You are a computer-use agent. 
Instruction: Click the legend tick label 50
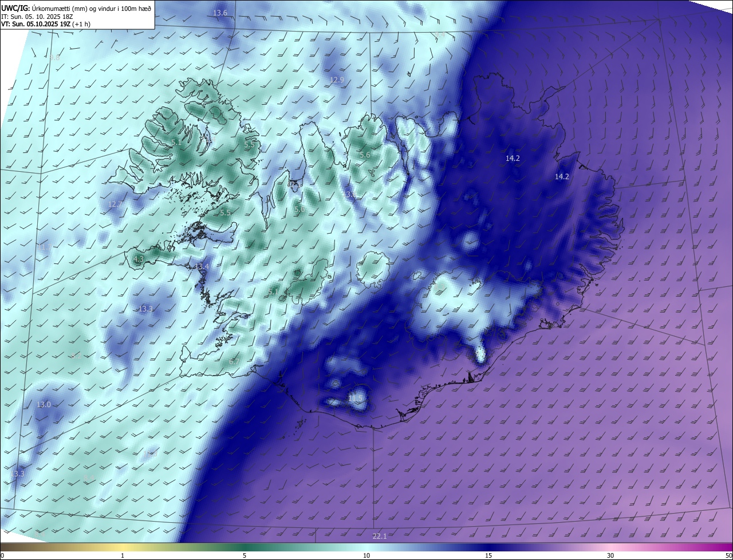728,555
